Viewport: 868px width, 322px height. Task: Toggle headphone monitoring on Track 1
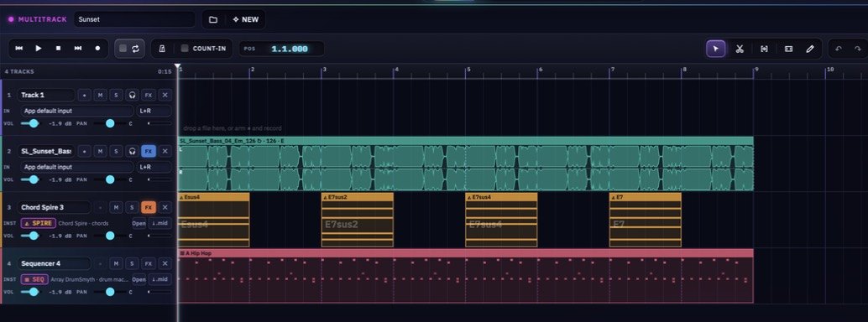coord(132,95)
